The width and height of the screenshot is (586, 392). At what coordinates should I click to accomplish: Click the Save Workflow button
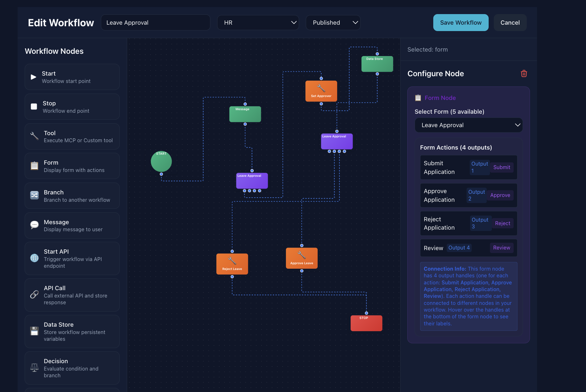[460, 22]
